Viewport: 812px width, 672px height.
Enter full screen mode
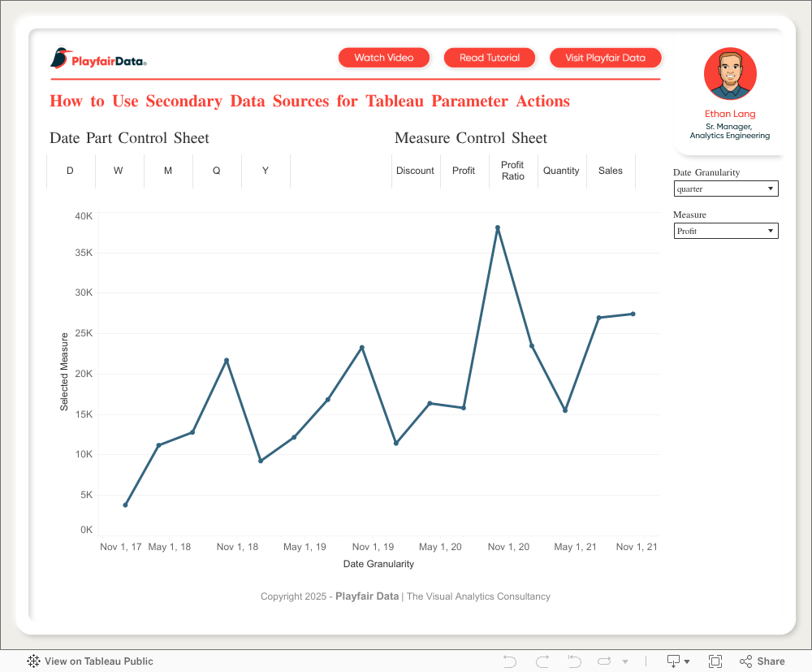coord(715,661)
